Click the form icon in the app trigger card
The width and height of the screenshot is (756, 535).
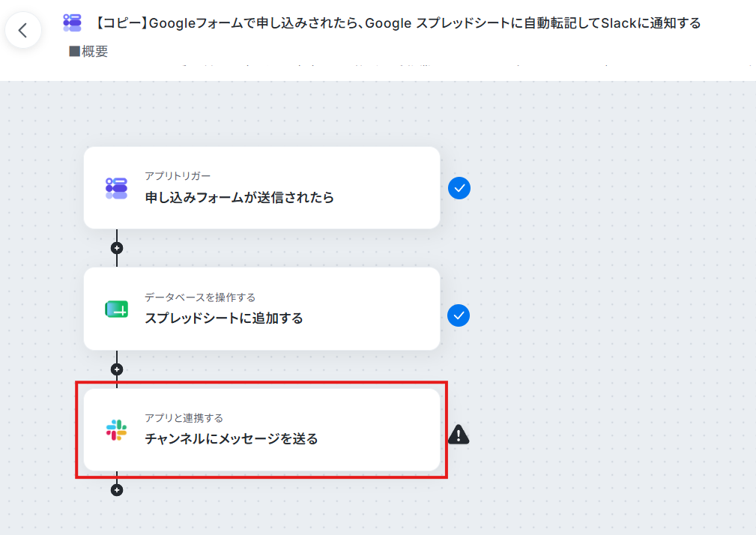116,188
